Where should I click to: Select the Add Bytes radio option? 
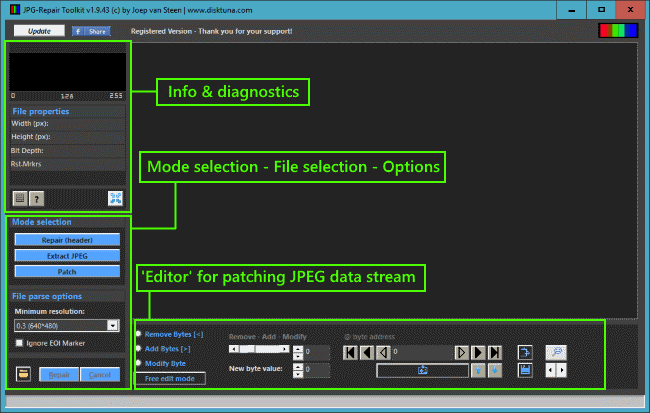click(139, 347)
